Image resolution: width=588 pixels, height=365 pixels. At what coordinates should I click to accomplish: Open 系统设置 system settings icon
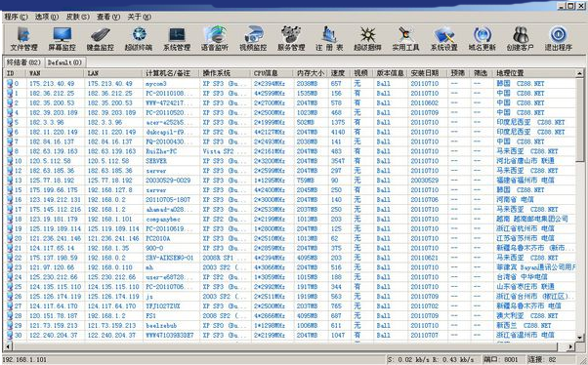click(x=444, y=39)
